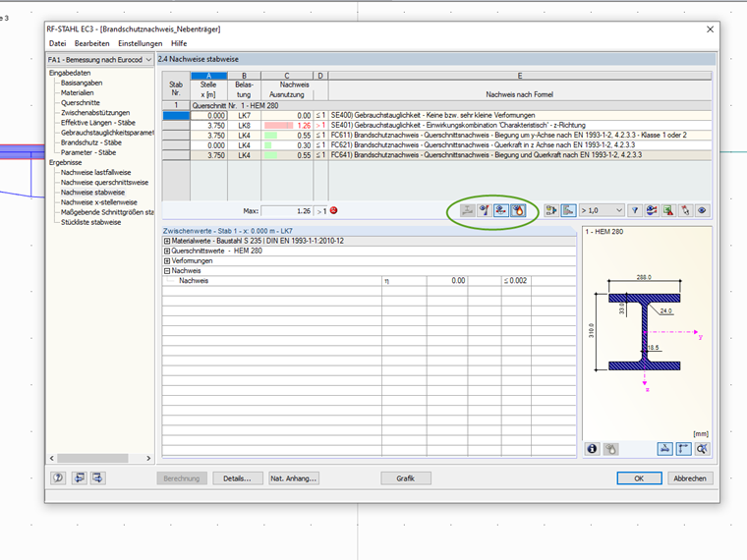Click the previous module window icon
747x560 pixels.
click(x=79, y=477)
